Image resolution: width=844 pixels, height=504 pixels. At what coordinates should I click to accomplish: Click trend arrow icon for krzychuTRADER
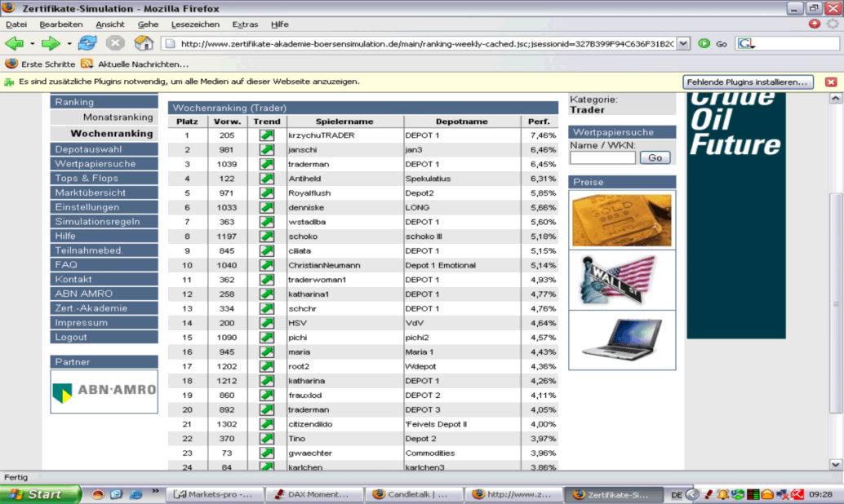tap(267, 135)
